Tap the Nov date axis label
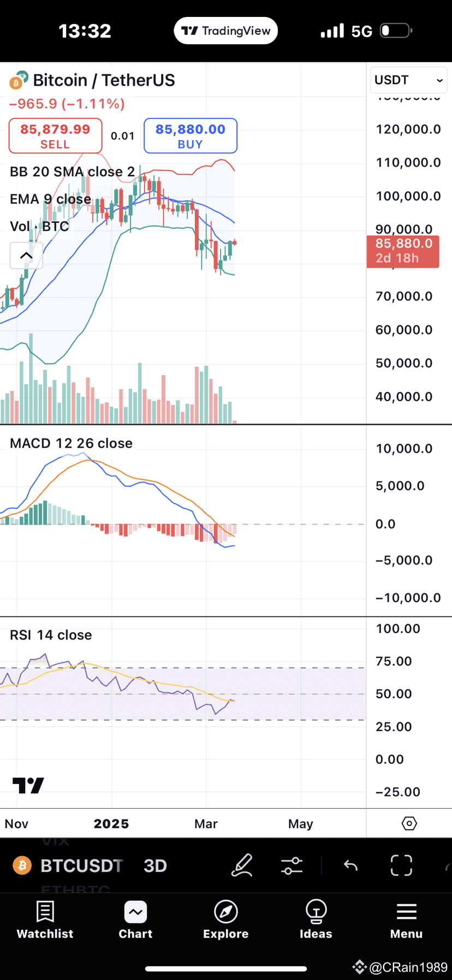 coord(16,824)
